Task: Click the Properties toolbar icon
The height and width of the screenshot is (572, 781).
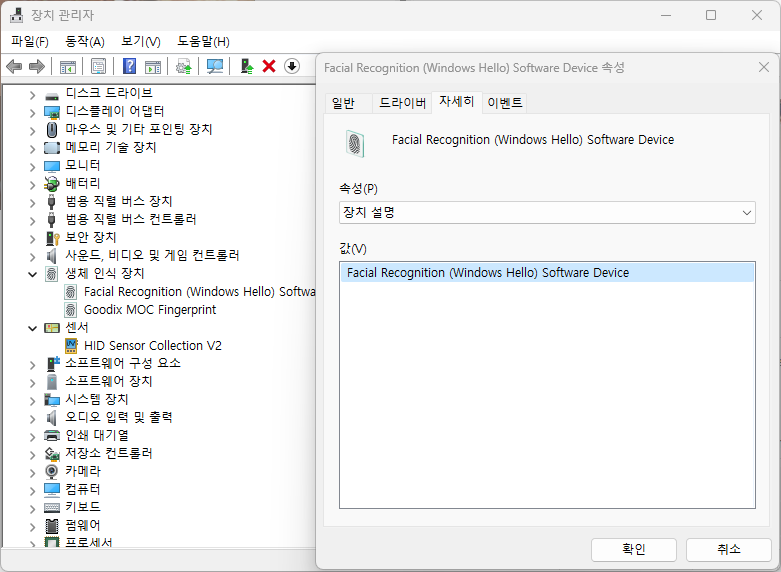Action: click(x=98, y=66)
